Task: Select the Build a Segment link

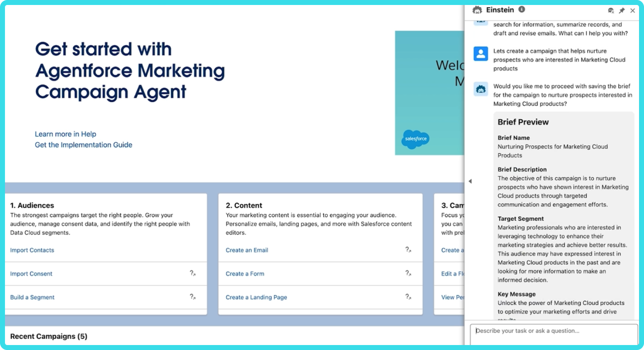Action: tap(32, 297)
